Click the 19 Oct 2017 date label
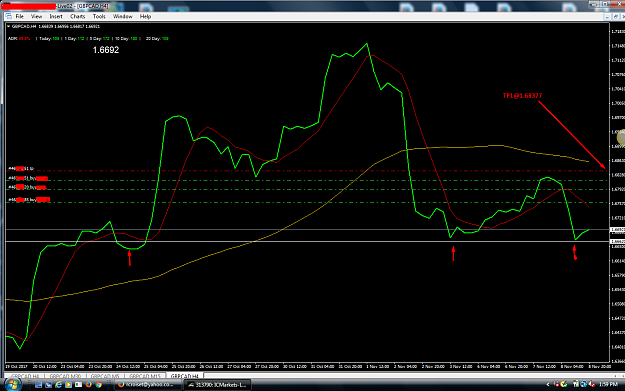The height and width of the screenshot is (391, 625). (16, 366)
